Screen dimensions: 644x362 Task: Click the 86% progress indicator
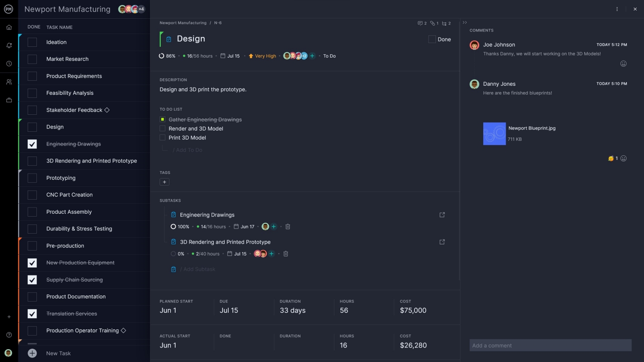coord(167,56)
